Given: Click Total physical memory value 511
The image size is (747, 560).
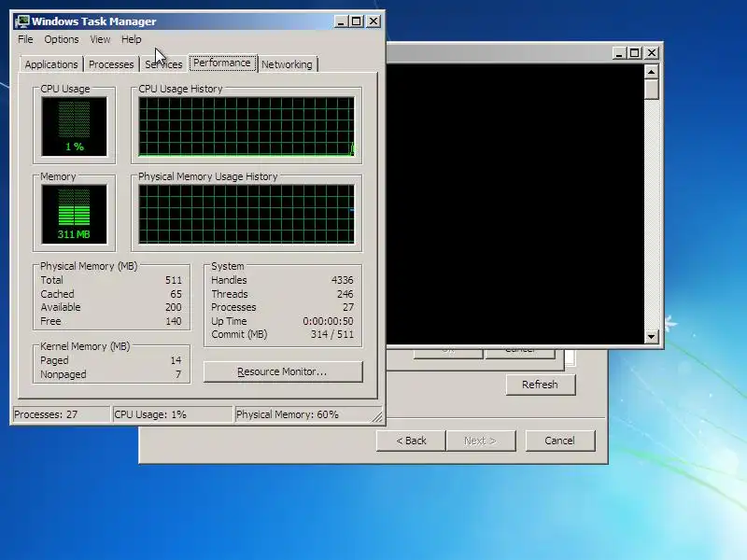Looking at the screenshot, I should click(174, 280).
